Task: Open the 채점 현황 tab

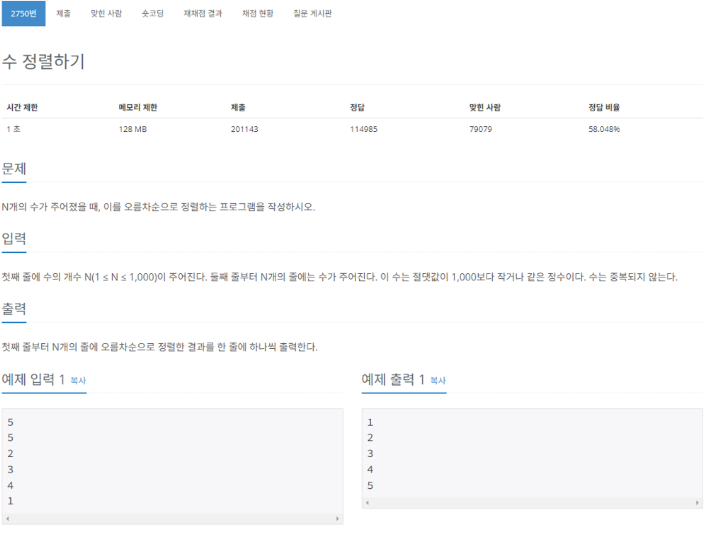Action: pos(257,14)
